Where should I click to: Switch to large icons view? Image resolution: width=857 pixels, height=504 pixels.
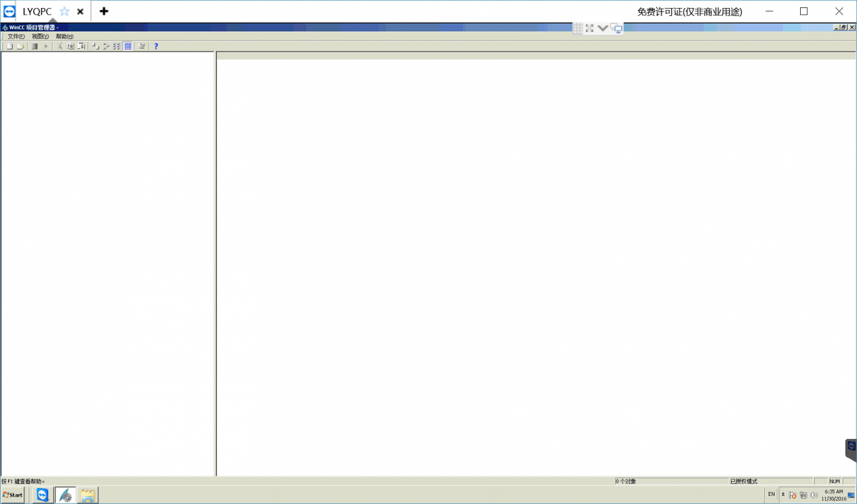95,46
